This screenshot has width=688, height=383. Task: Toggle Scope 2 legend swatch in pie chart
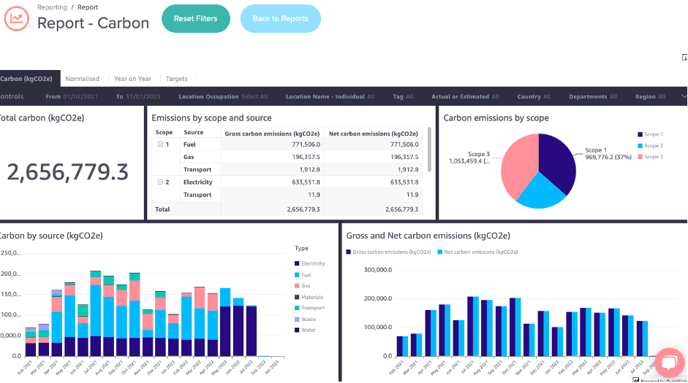tap(640, 146)
